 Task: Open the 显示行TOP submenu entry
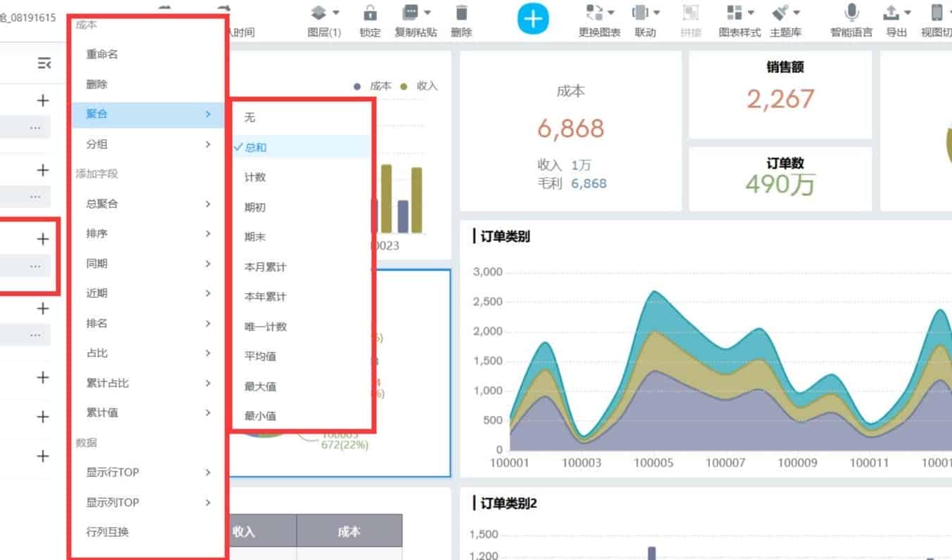pos(148,472)
